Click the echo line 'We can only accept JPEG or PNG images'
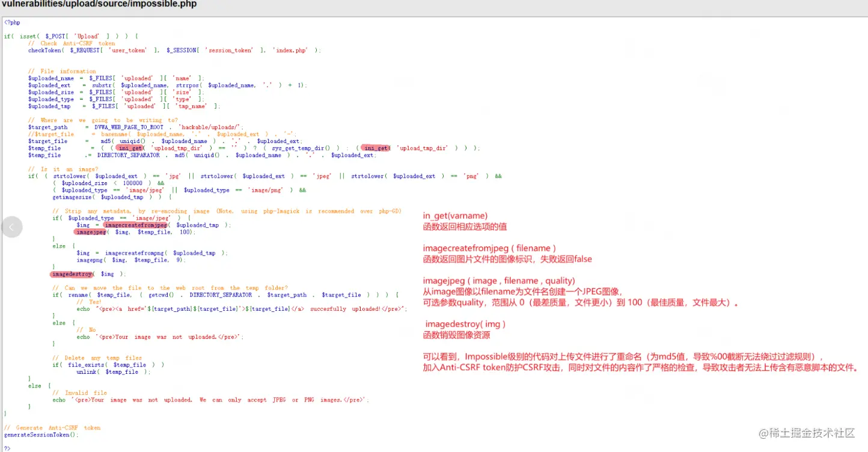The width and height of the screenshot is (868, 452). point(210,400)
